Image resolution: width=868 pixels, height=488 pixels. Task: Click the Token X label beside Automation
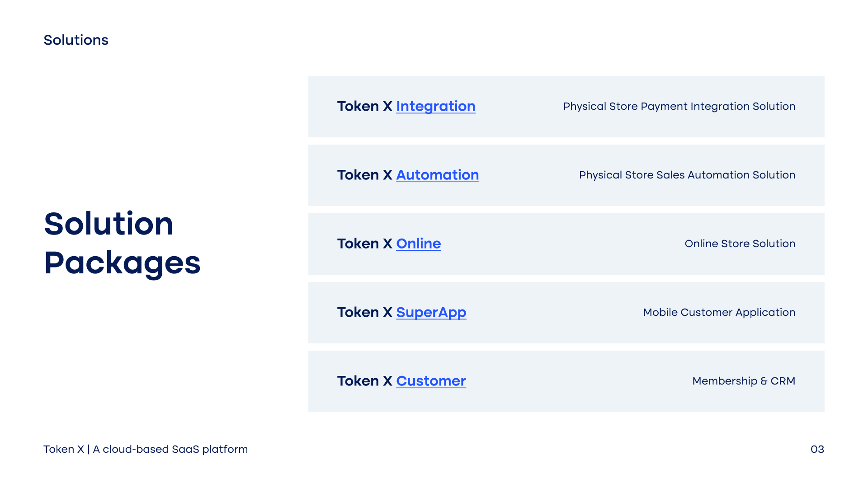(x=364, y=175)
